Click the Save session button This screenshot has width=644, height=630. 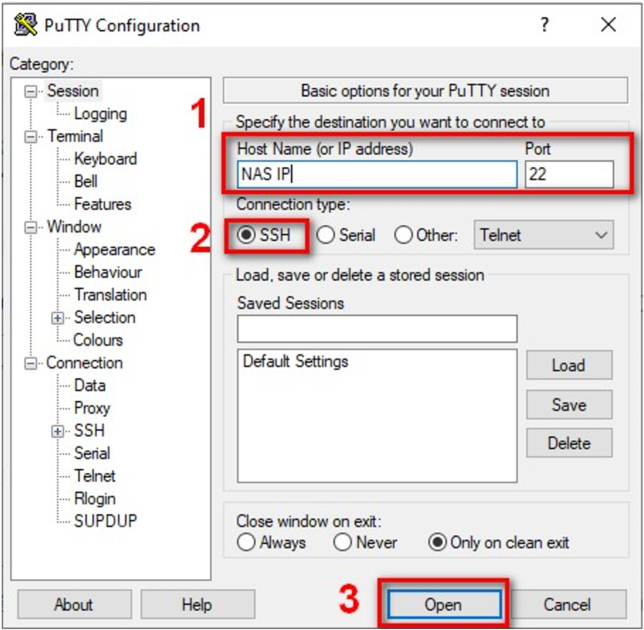point(568,405)
